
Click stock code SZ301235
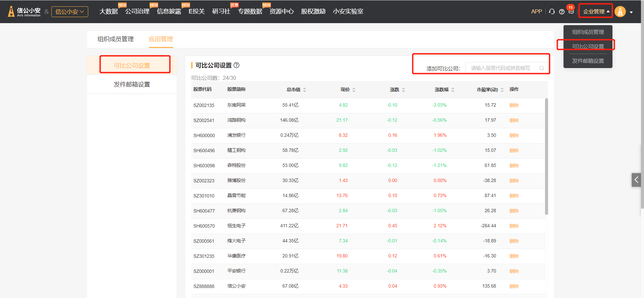pos(204,256)
